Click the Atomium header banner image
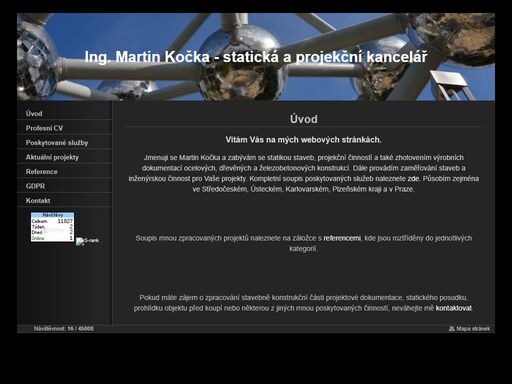 256,57
